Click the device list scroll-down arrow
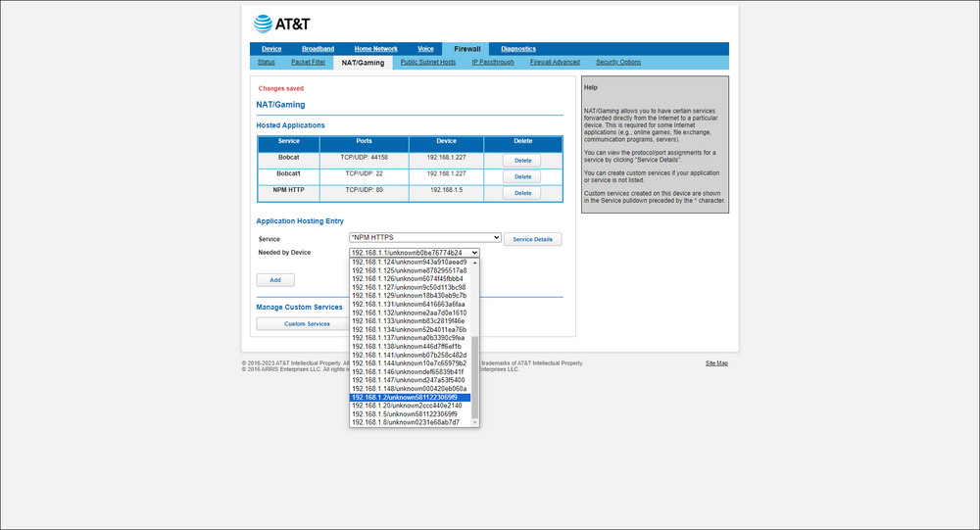This screenshot has height=530, width=980. (475, 423)
